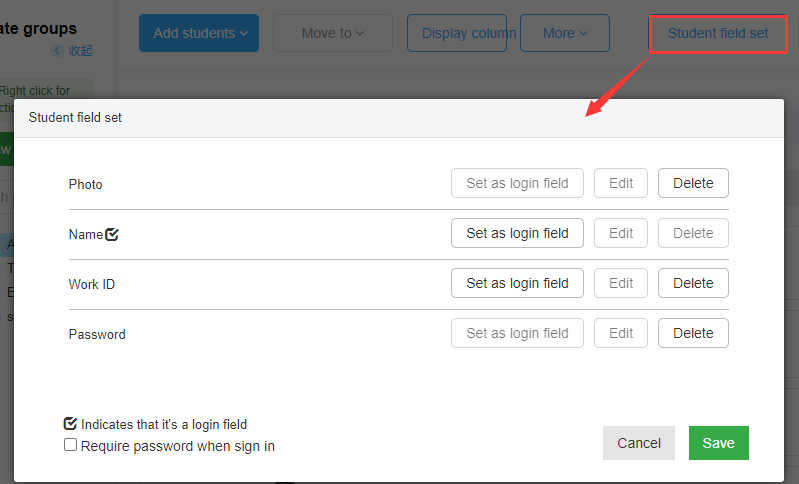Edit the Password field
This screenshot has width=799, height=484.
[x=621, y=333]
